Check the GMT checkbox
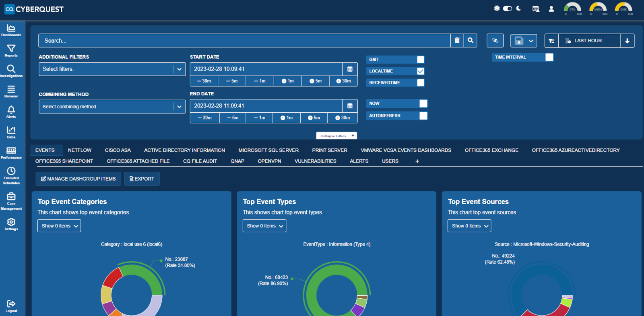The height and width of the screenshot is (316, 644). tap(421, 60)
